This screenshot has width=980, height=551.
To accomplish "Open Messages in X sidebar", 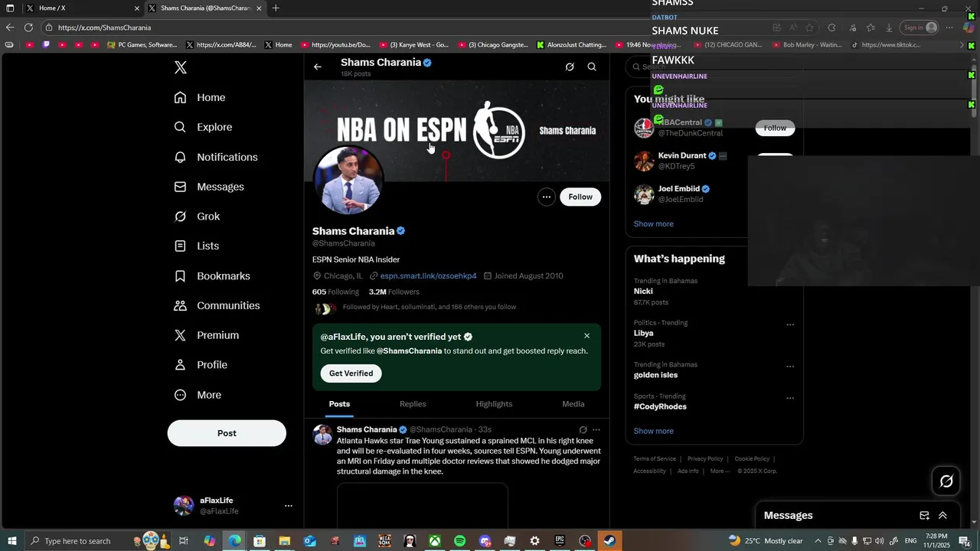I will pyautogui.click(x=209, y=187).
